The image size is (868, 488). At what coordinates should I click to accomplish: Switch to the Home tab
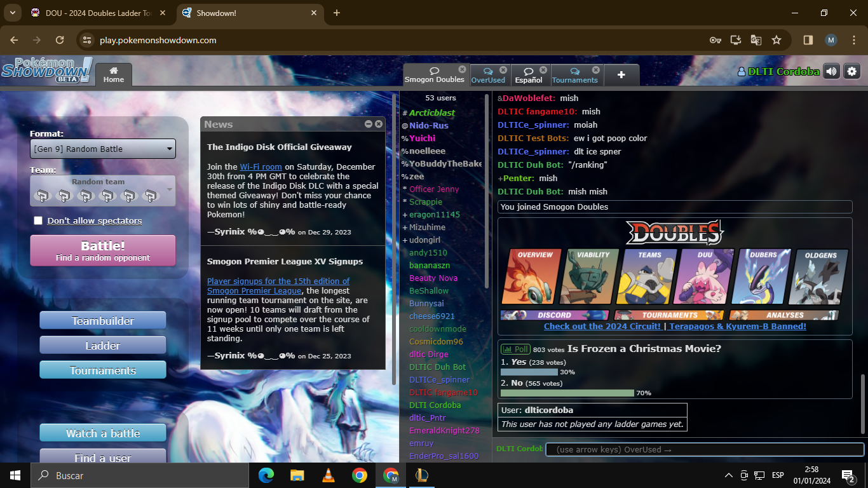pos(114,75)
